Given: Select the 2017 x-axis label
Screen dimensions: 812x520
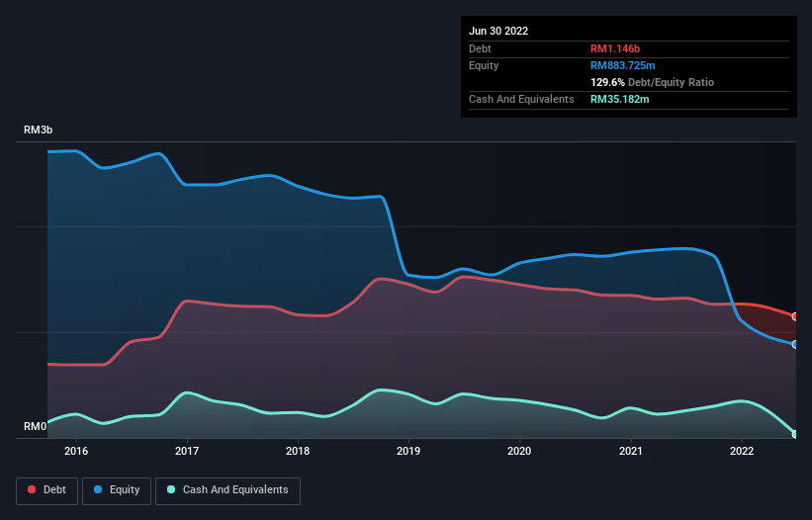Looking at the screenshot, I should (187, 451).
